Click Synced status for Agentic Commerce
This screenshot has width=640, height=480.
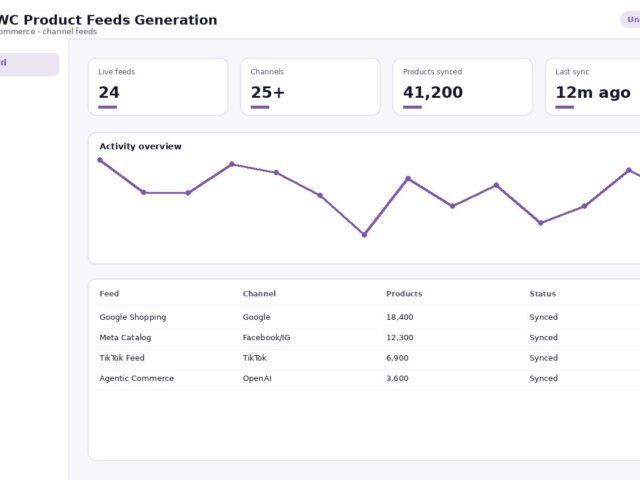(x=543, y=378)
